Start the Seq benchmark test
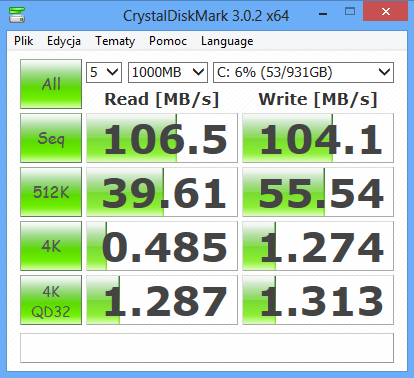Screen dimensions: 414x378 51,138
